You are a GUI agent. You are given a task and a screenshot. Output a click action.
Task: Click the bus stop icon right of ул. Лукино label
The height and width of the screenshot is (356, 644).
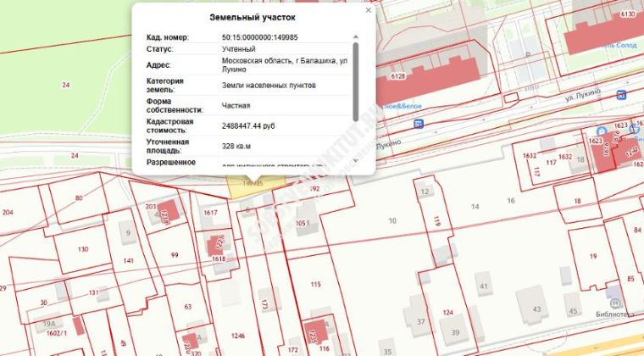[x=621, y=95]
